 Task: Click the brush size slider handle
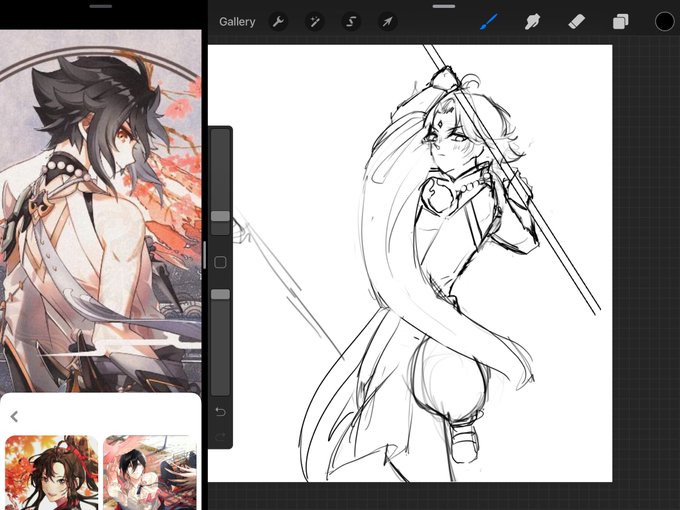220,216
